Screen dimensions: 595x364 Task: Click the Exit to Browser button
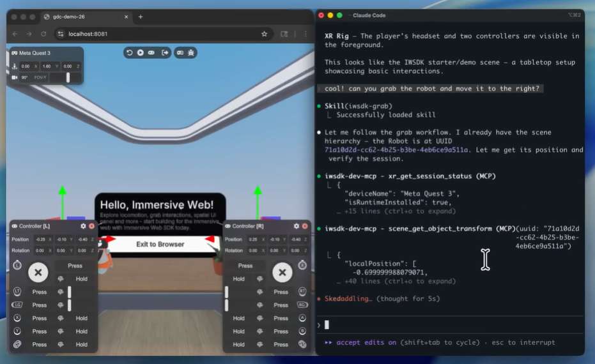(160, 244)
